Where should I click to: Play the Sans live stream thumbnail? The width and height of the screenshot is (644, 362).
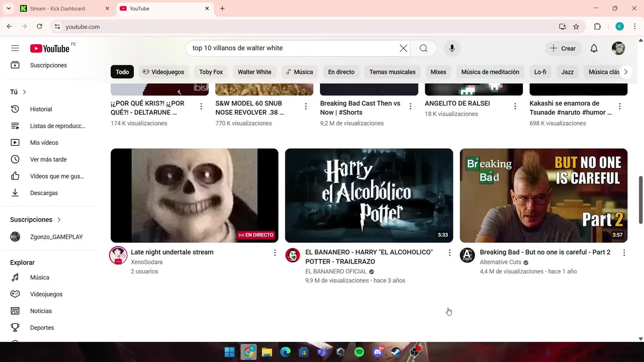click(x=194, y=196)
